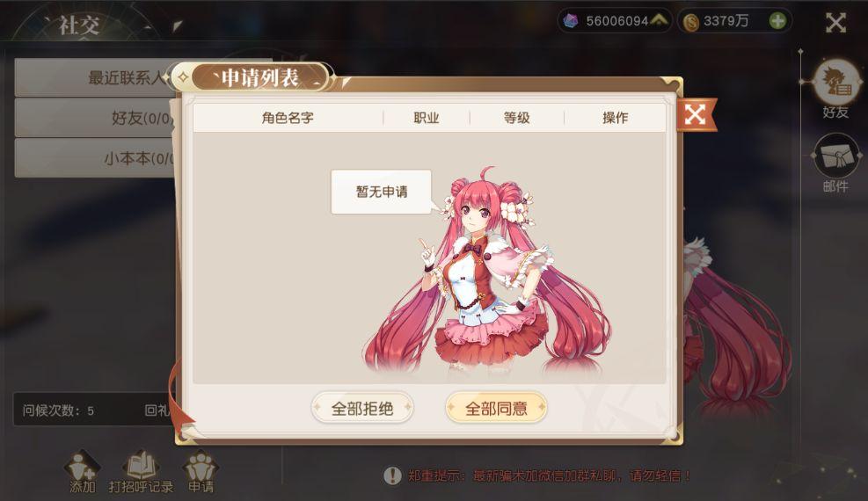The width and height of the screenshot is (868, 501).
Task: Select the 小本本 tab
Action: (95, 159)
